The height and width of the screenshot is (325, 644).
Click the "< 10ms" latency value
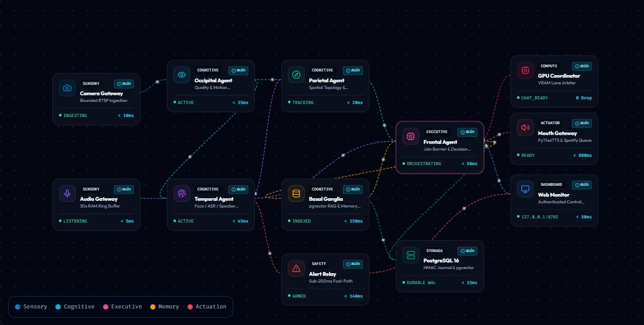(126, 115)
